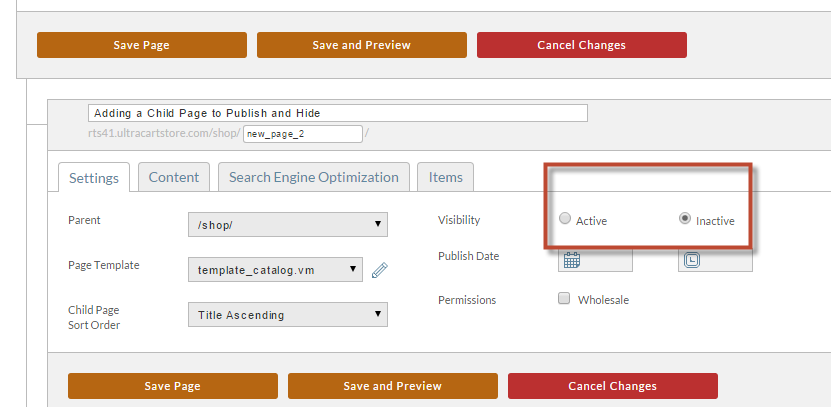This screenshot has width=831, height=407.
Task: Enable the Wholesale permissions checkbox
Action: [x=564, y=298]
